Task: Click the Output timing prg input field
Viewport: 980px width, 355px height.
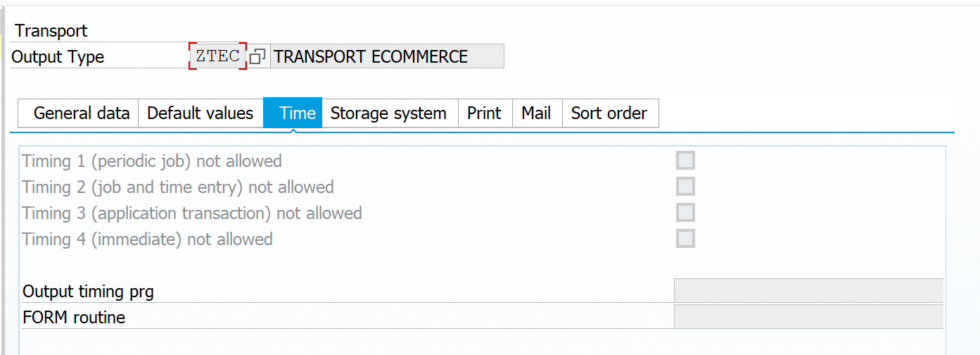Action: pos(808,291)
